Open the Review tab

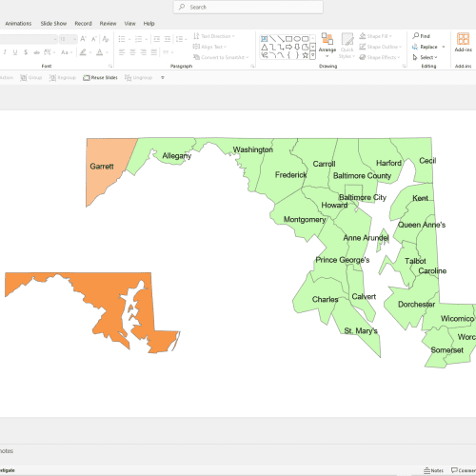(108, 24)
